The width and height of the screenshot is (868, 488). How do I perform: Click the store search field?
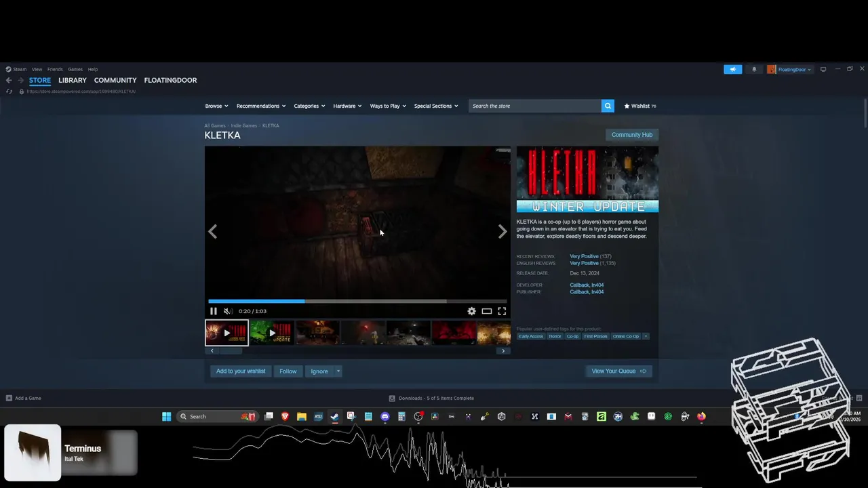[535, 106]
